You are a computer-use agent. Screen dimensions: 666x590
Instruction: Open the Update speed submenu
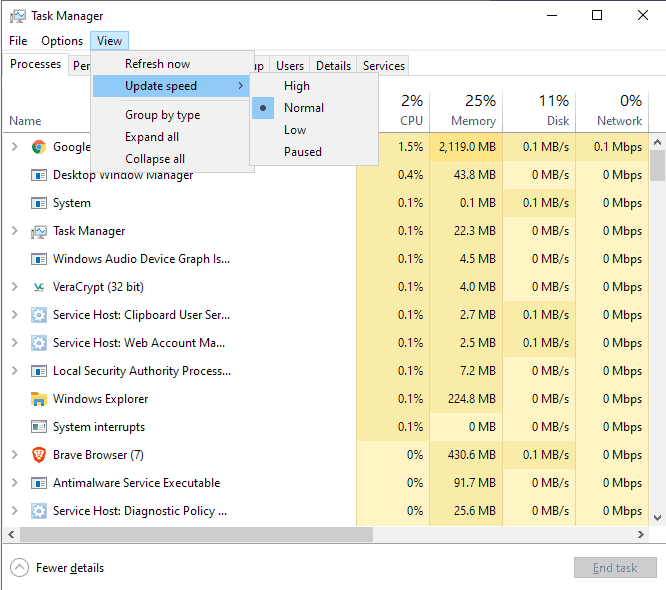(x=171, y=86)
